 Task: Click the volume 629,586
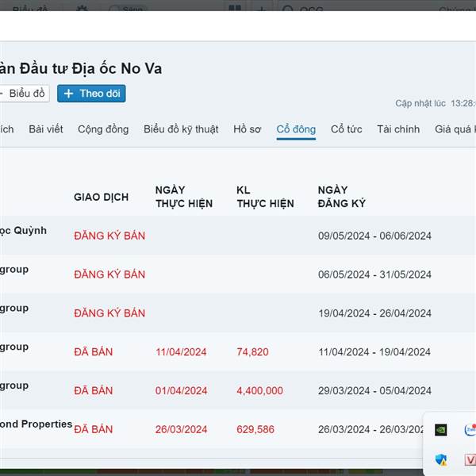tap(255, 429)
